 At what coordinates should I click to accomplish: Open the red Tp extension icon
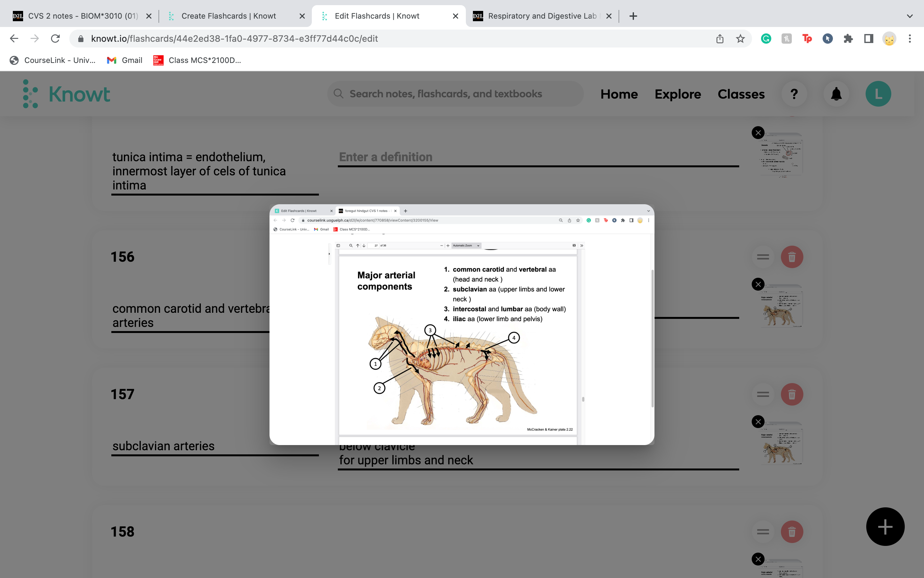click(807, 39)
